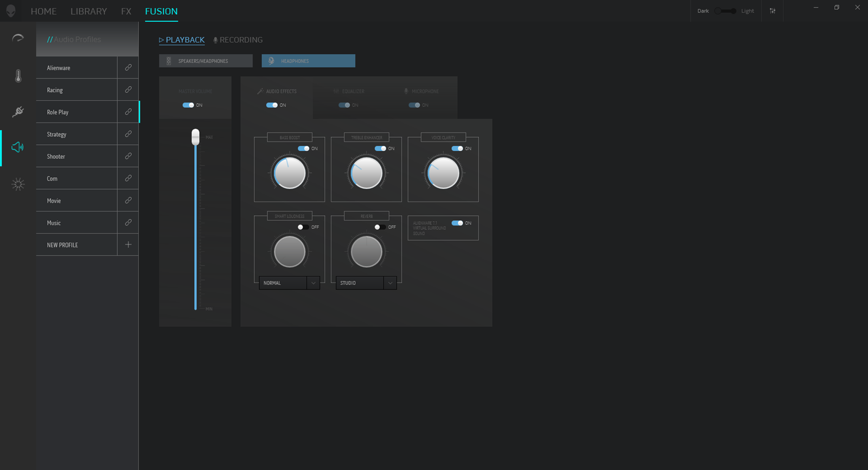
Task: Click the link icon for Role Play profile
Action: 128,112
